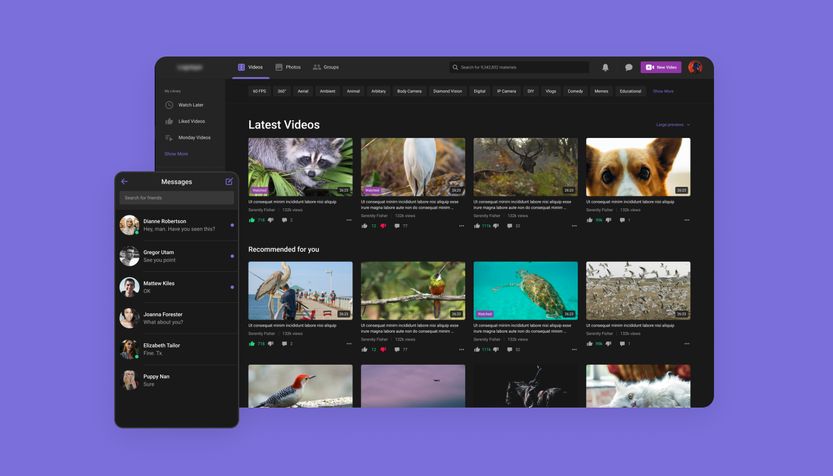This screenshot has width=833, height=476.
Task: Toggle the Educational filter chip
Action: pyautogui.click(x=630, y=91)
